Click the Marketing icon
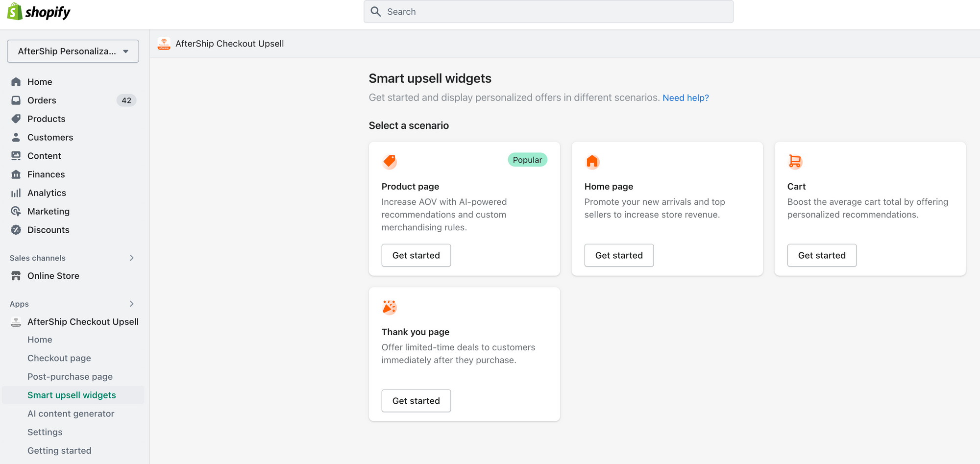The height and width of the screenshot is (464, 980). point(16,211)
